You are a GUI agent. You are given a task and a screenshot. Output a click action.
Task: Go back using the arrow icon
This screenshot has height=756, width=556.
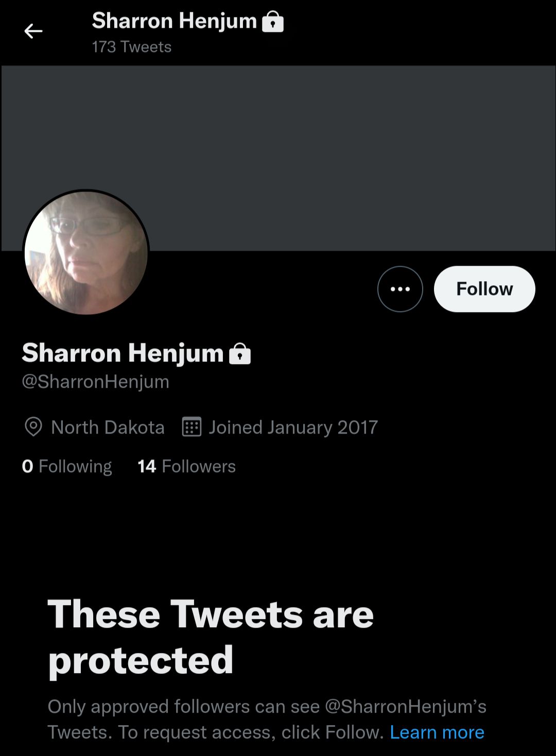pos(33,31)
